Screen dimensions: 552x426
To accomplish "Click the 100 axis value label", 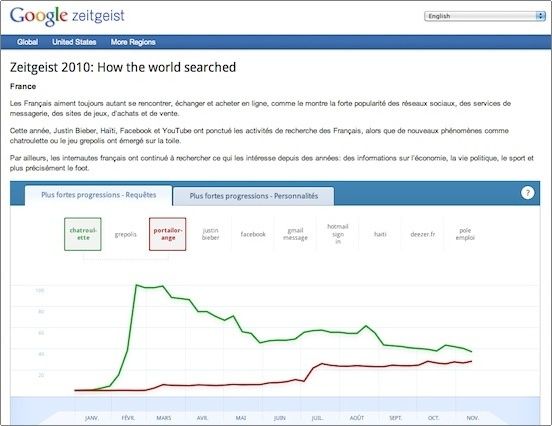I will click(39, 290).
